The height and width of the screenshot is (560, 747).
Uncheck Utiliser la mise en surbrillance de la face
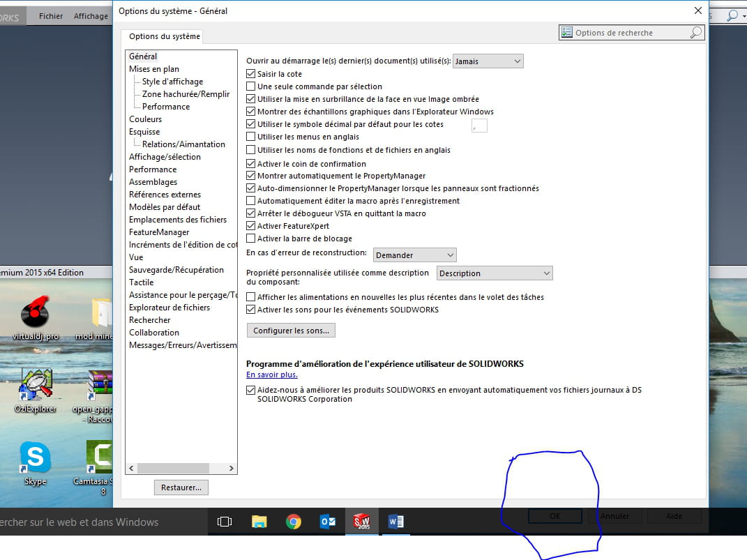250,99
